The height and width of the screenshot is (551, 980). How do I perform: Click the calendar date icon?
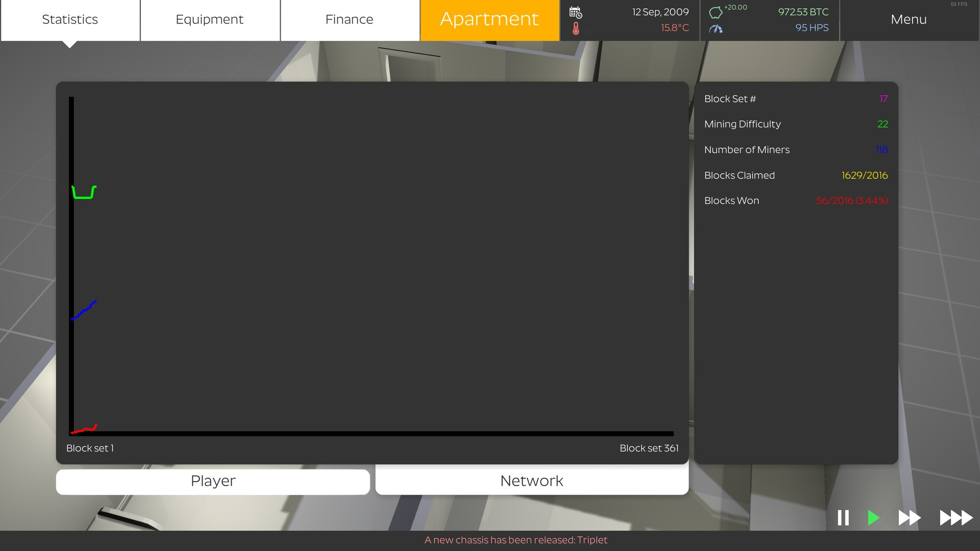tap(575, 12)
